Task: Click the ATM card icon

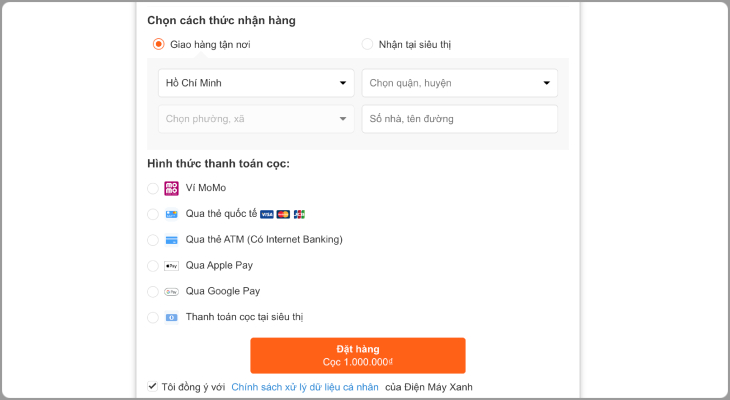Action: pos(171,240)
